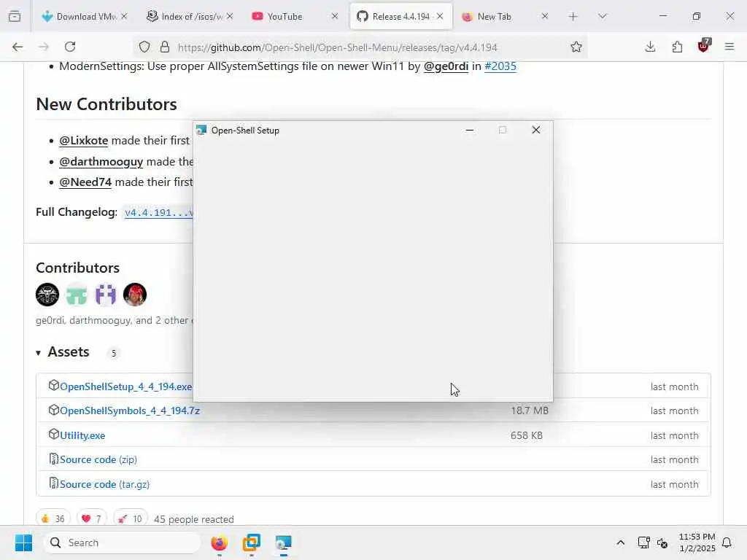Open the purple pixel contributor avatar
The height and width of the screenshot is (560, 747).
(106, 295)
